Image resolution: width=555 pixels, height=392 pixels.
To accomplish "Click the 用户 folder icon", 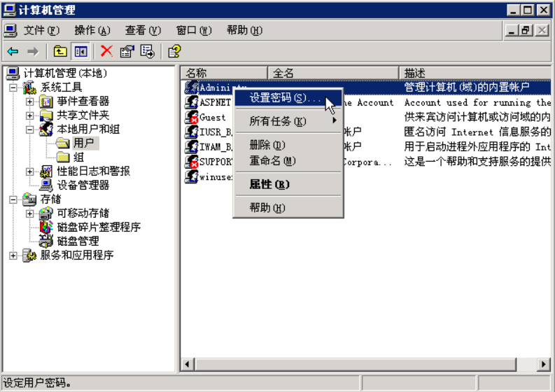I will point(63,143).
